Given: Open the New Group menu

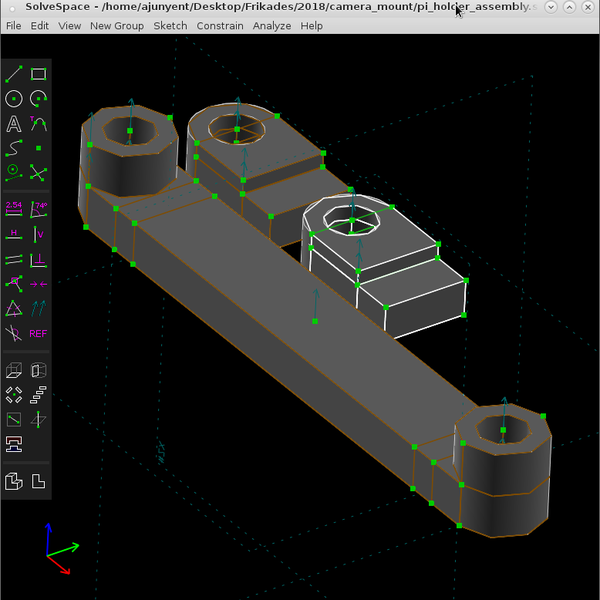Looking at the screenshot, I should pyautogui.click(x=117, y=26).
